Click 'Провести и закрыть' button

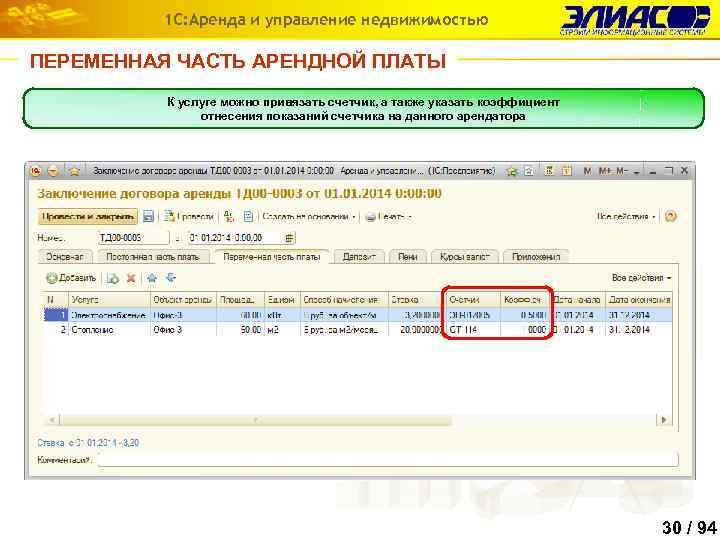(88, 216)
